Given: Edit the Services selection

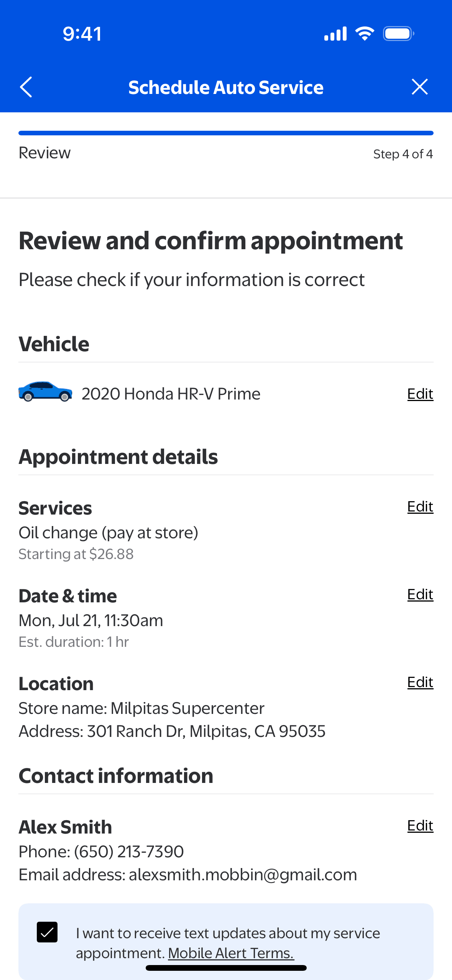Looking at the screenshot, I should tap(420, 506).
